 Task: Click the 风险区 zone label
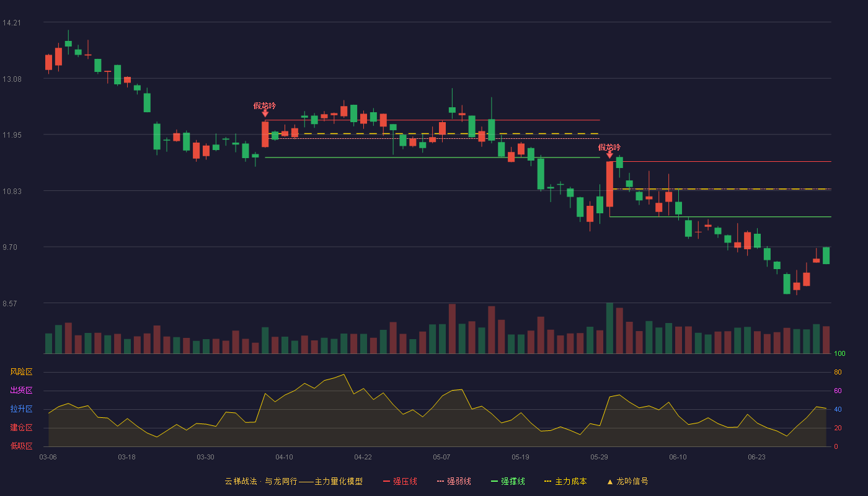click(x=21, y=372)
